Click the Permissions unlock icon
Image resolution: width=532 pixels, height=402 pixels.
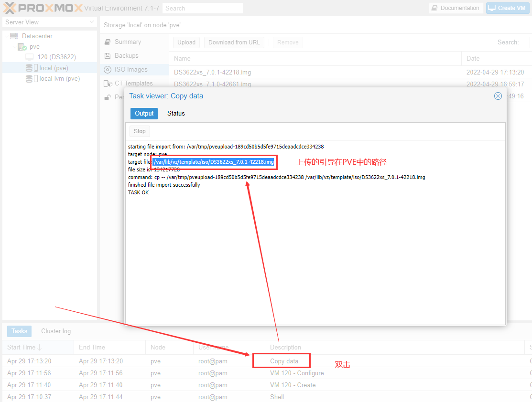(x=108, y=97)
